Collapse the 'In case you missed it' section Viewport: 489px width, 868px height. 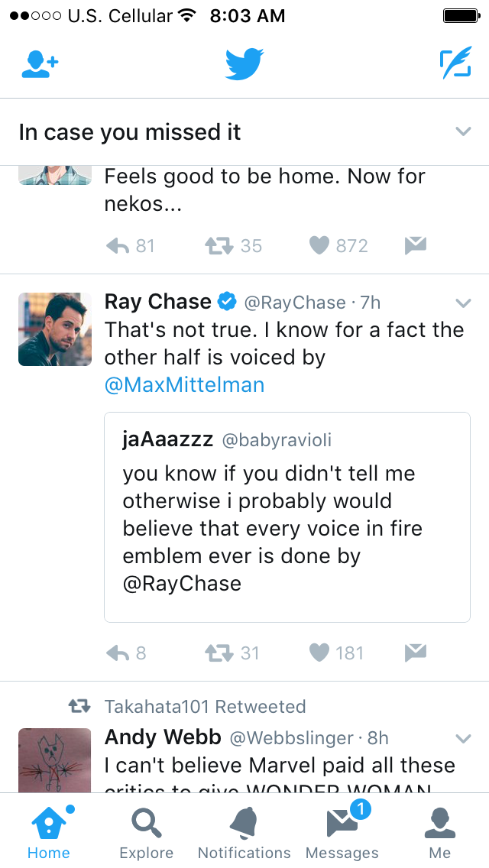(x=463, y=131)
